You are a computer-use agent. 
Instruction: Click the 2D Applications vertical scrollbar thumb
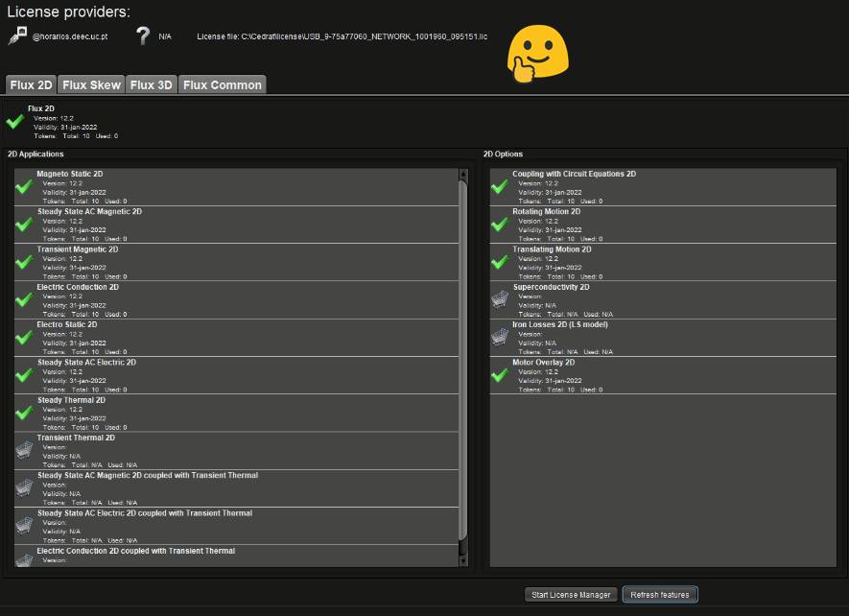(463, 360)
